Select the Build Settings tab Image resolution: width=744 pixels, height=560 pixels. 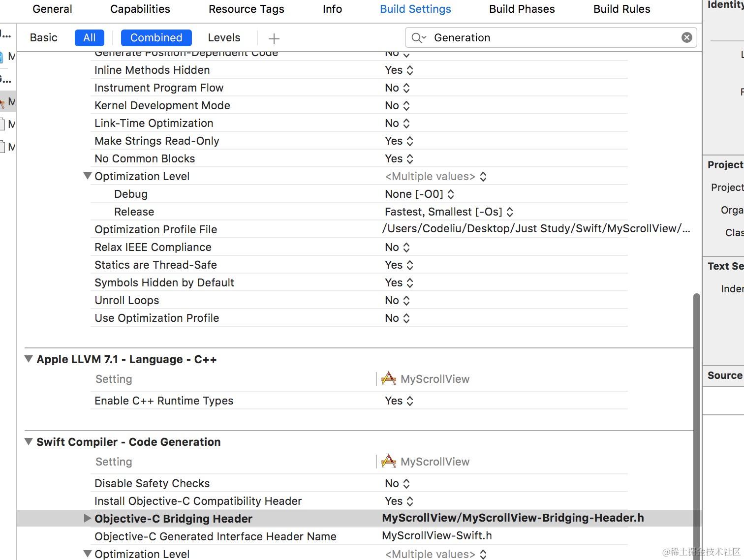point(415,9)
